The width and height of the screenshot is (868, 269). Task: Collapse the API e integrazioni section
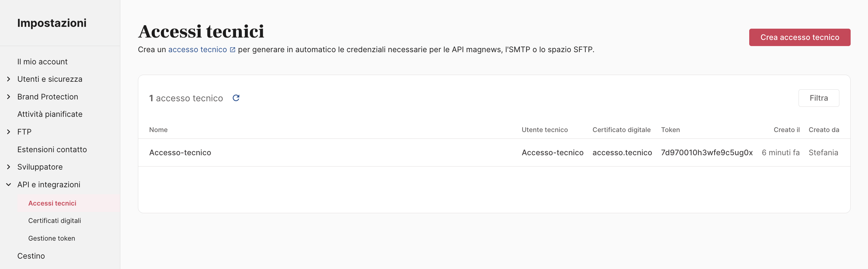tap(9, 185)
